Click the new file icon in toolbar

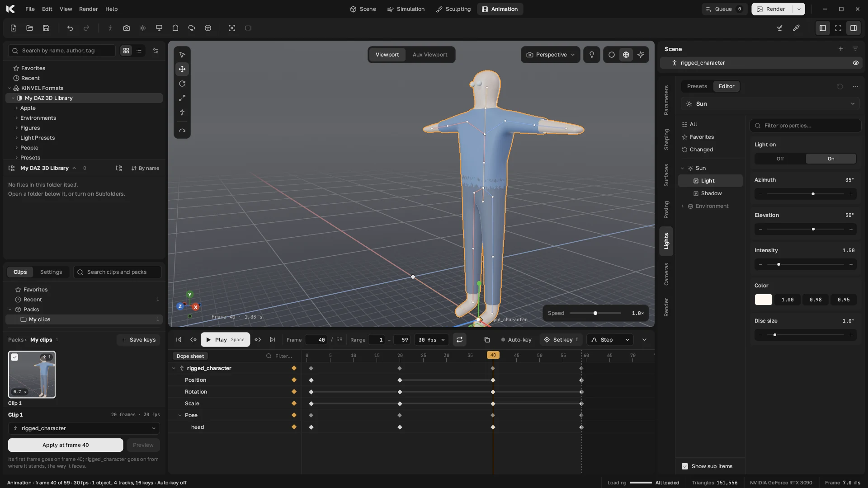point(14,28)
